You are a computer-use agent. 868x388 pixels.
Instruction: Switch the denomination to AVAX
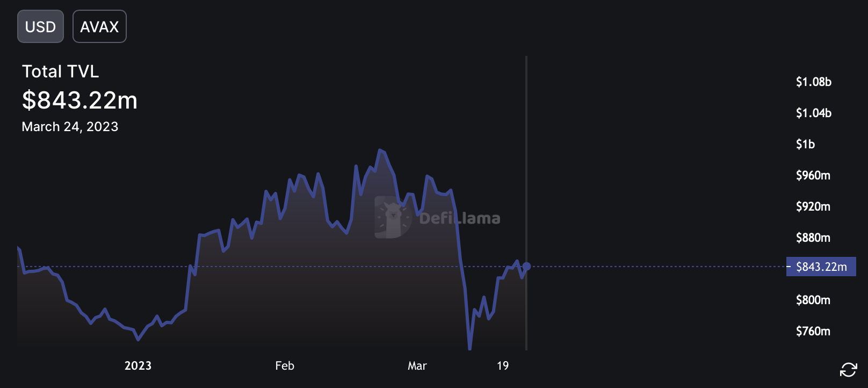click(99, 26)
